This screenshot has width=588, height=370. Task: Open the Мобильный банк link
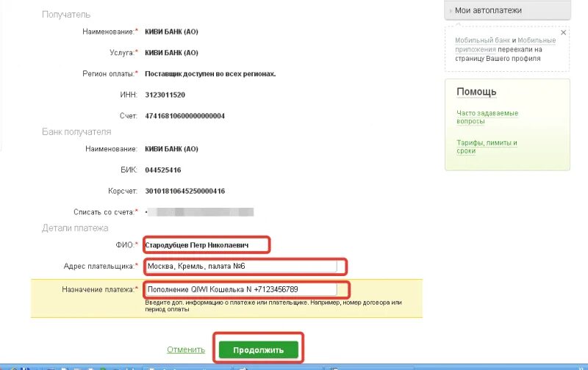coord(483,40)
